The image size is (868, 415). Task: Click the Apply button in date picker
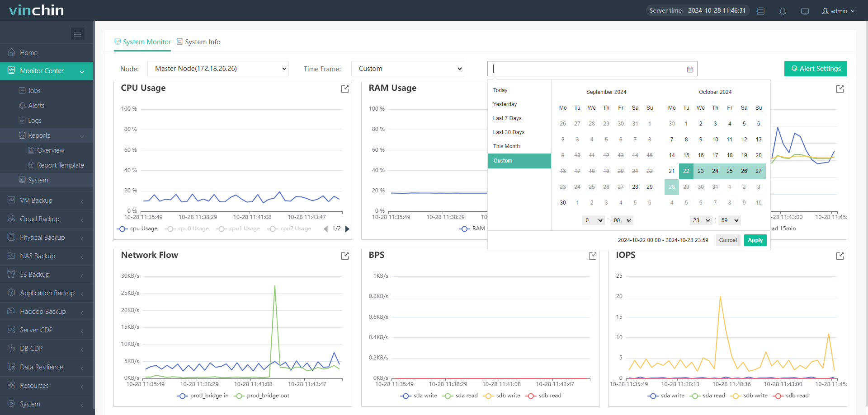755,240
